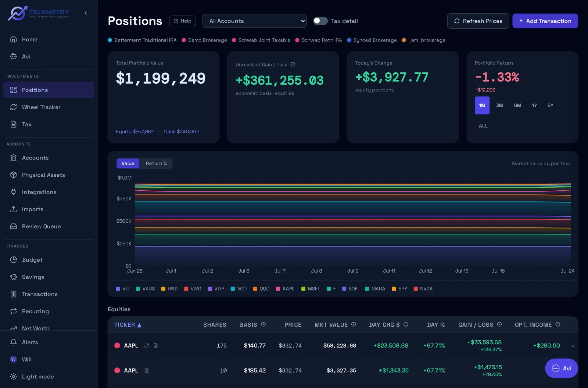588x388 pixels.
Task: Select the 1M return period
Action: coord(482,105)
